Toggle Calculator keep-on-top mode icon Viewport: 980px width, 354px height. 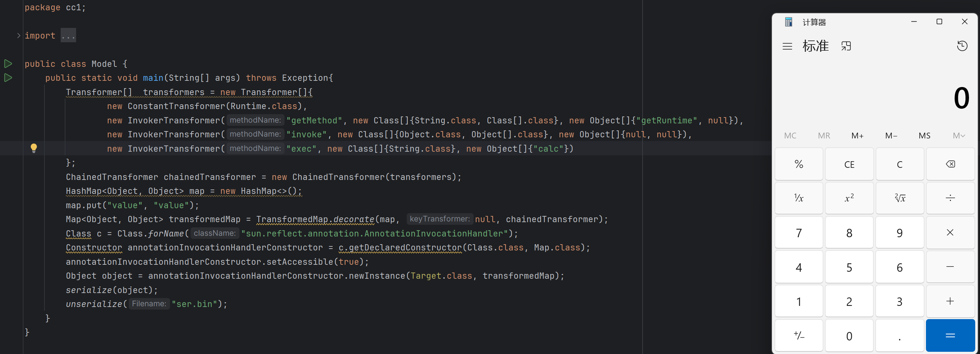coord(846,46)
